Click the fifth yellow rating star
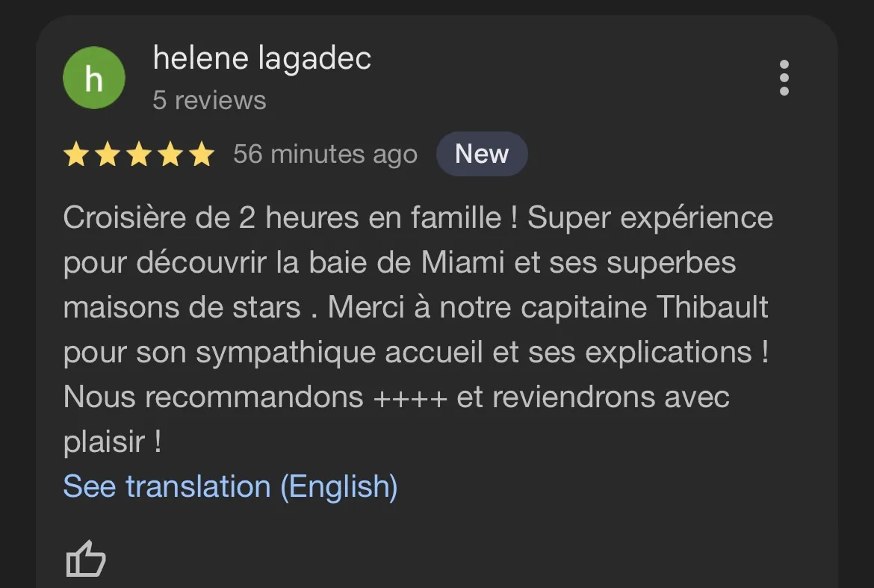 (201, 155)
